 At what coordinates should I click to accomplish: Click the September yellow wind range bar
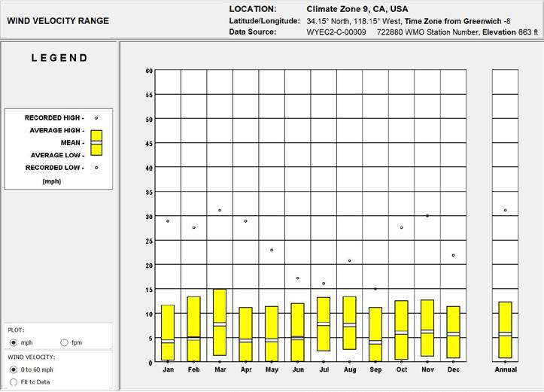pyautogui.click(x=375, y=334)
